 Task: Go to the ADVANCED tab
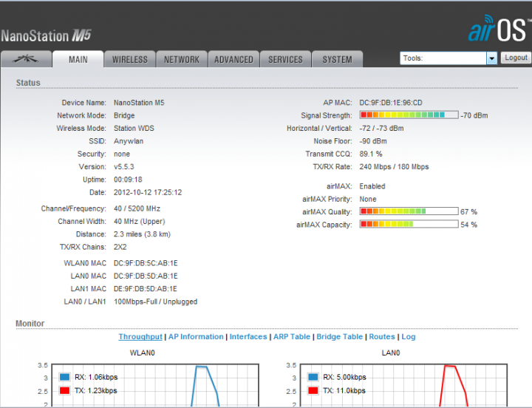tap(233, 59)
